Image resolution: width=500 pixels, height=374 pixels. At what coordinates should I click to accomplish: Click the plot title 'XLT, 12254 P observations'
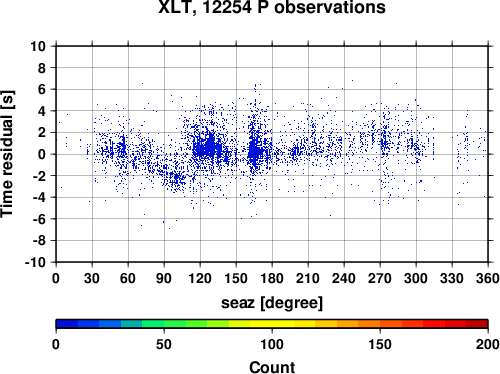pos(272,7)
